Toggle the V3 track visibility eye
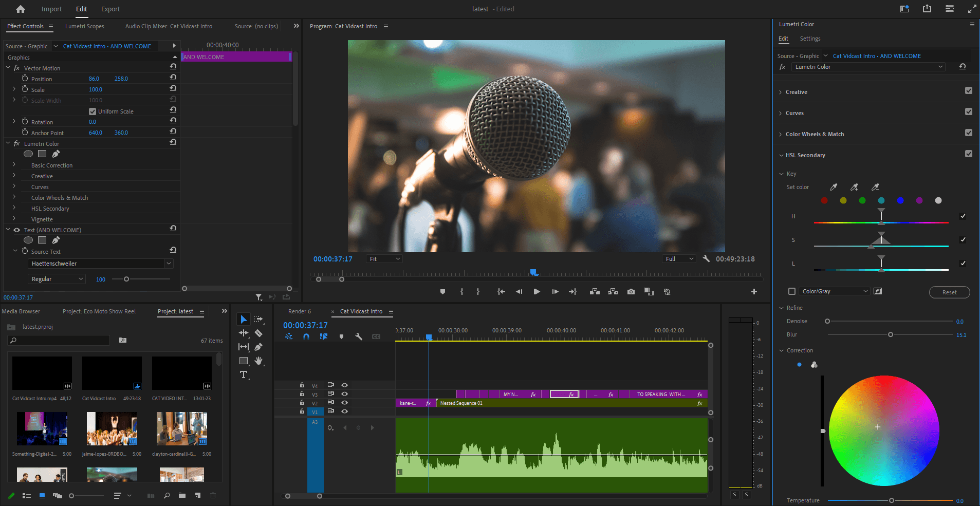980x506 pixels. pyautogui.click(x=345, y=394)
